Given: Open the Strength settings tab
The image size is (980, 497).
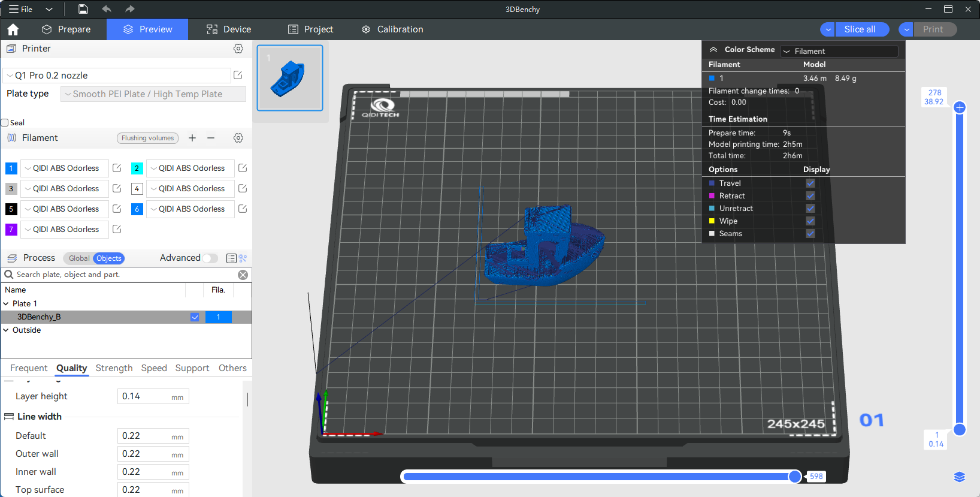Looking at the screenshot, I should click(114, 368).
